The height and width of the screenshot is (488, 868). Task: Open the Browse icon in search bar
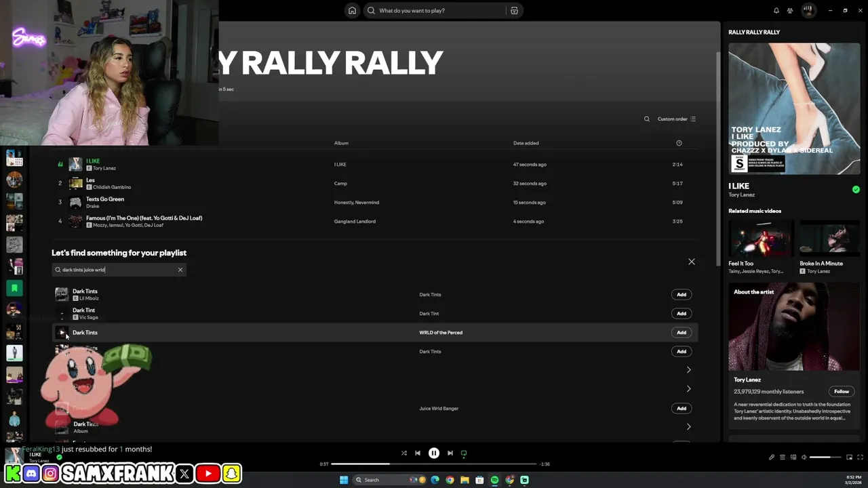coord(514,10)
